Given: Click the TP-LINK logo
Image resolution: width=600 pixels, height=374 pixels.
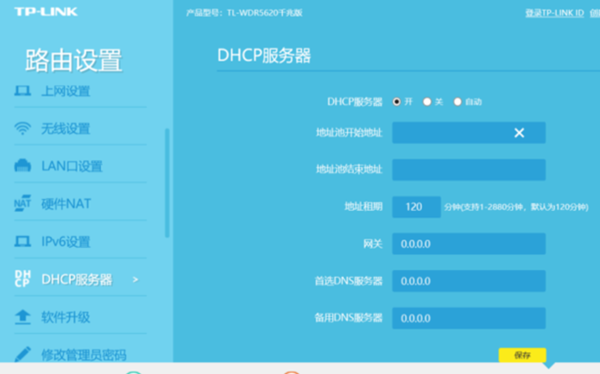Looking at the screenshot, I should coord(46,12).
